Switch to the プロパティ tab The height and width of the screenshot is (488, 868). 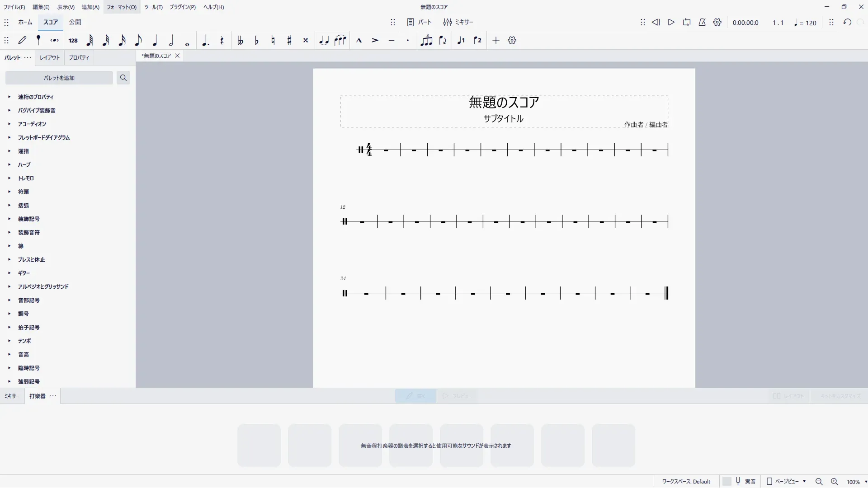point(79,57)
